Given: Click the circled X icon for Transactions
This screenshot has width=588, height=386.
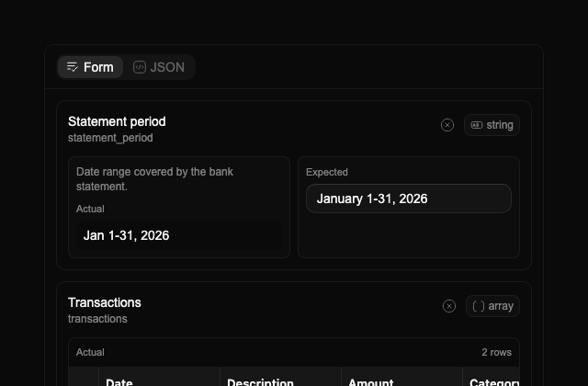Looking at the screenshot, I should 449,306.
